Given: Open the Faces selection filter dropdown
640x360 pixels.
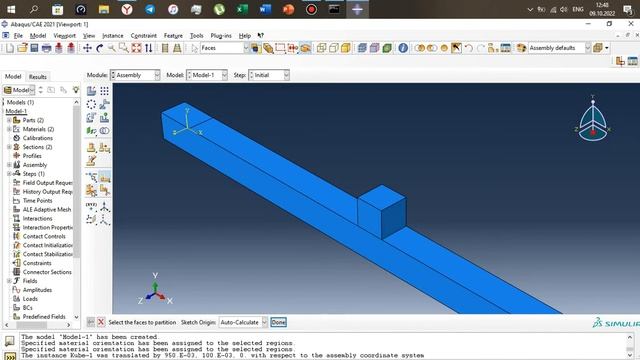Looking at the screenshot, I should point(224,48).
